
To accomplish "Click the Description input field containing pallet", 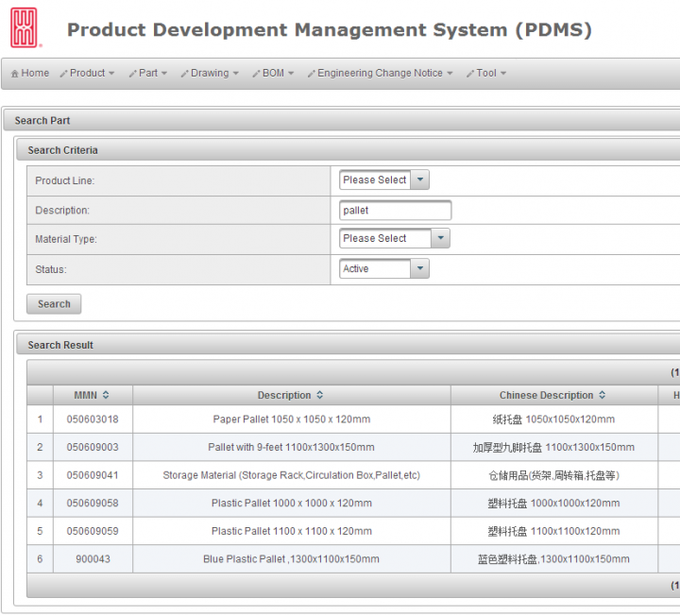I will (x=395, y=210).
